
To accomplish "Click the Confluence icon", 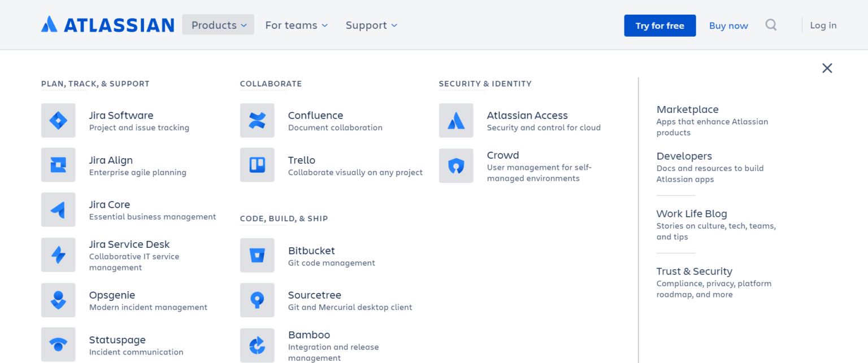I will (257, 120).
